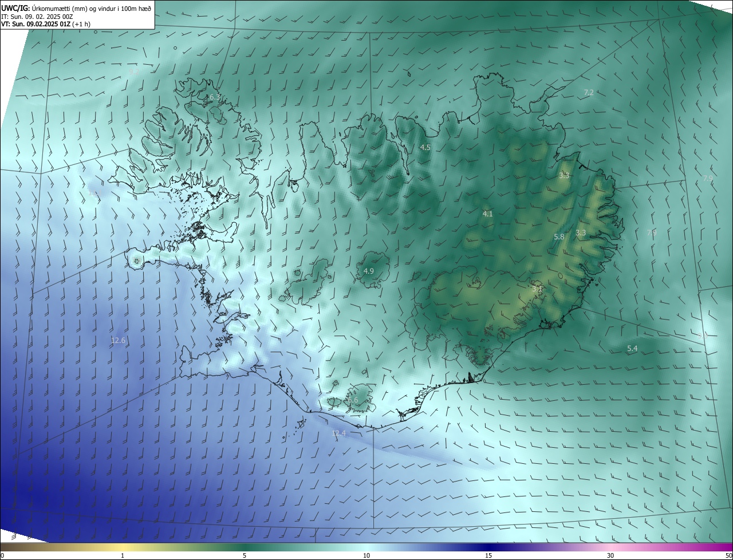This screenshot has height=560, width=733.
Task: Click the '50' tick on the color scale
Action: click(728, 555)
